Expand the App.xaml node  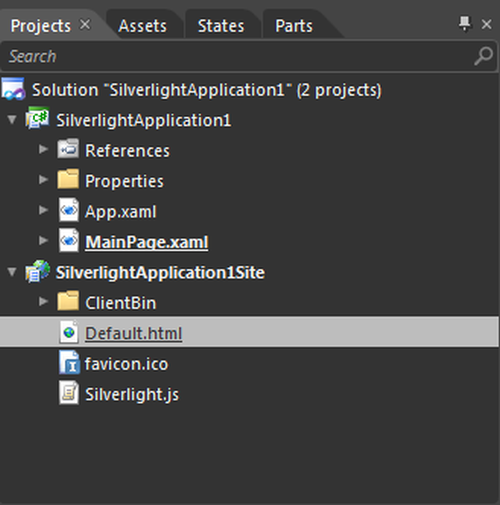coord(43,210)
